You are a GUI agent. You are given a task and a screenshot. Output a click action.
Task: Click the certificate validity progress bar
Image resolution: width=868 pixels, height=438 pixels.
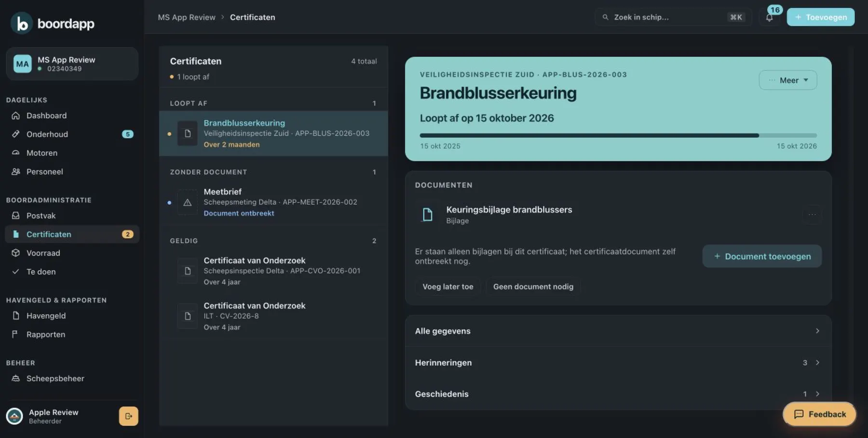click(x=618, y=136)
